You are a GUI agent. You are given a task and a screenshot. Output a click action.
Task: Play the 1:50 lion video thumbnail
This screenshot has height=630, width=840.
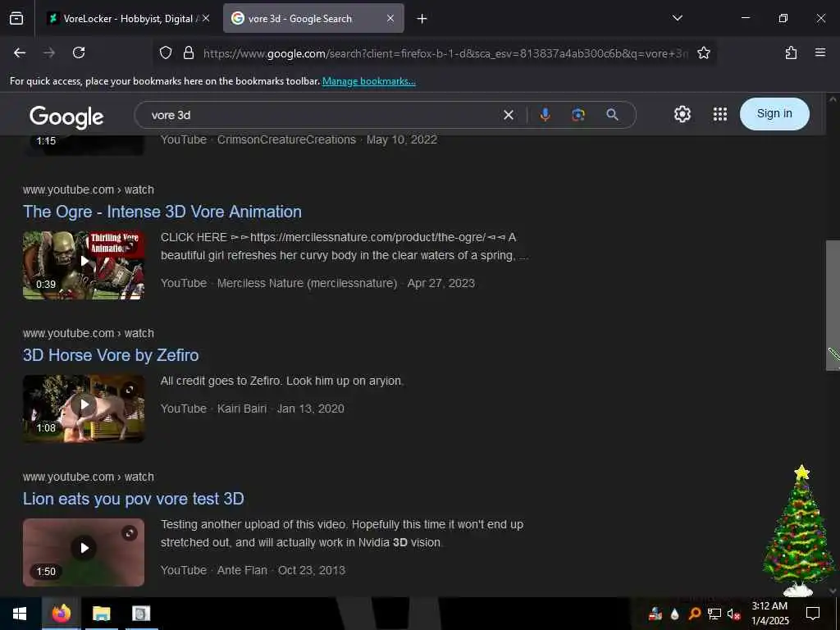point(84,552)
